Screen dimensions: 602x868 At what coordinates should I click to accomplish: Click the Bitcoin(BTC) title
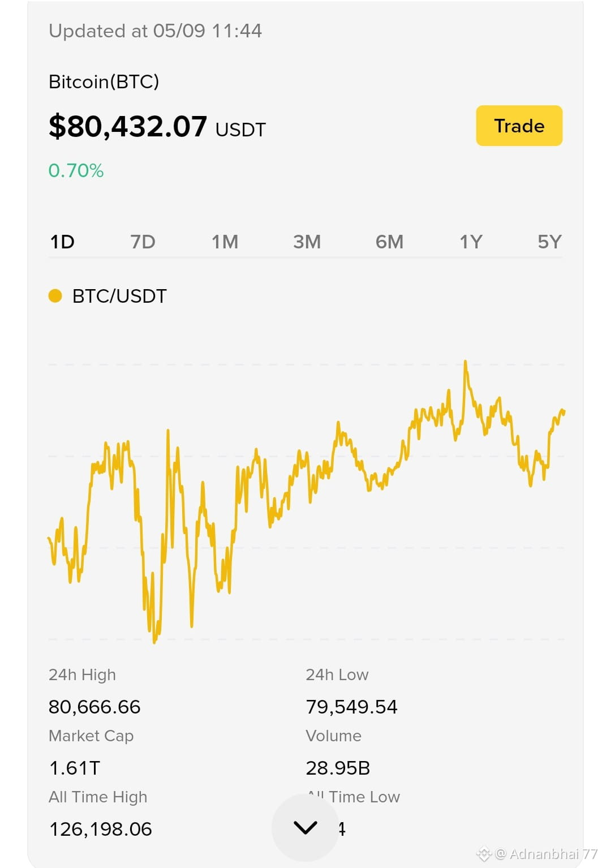click(104, 82)
